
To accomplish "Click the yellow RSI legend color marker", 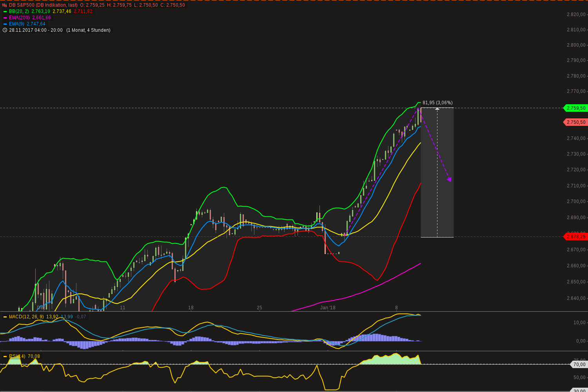I will click(x=5, y=356).
